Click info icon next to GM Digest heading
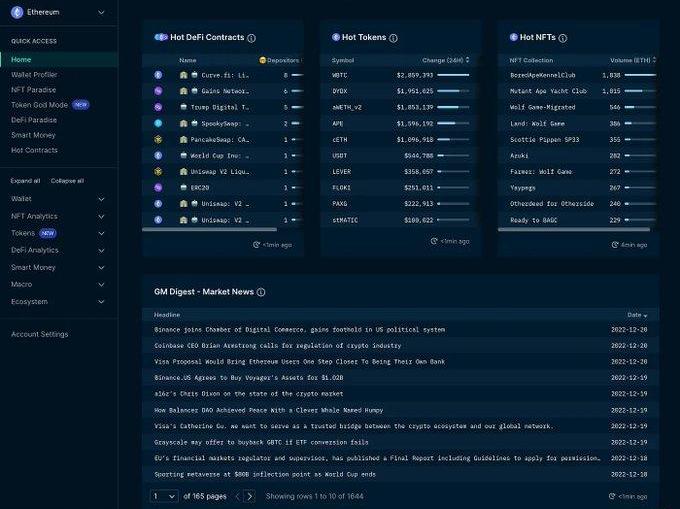The width and height of the screenshot is (680, 509). coord(261,292)
